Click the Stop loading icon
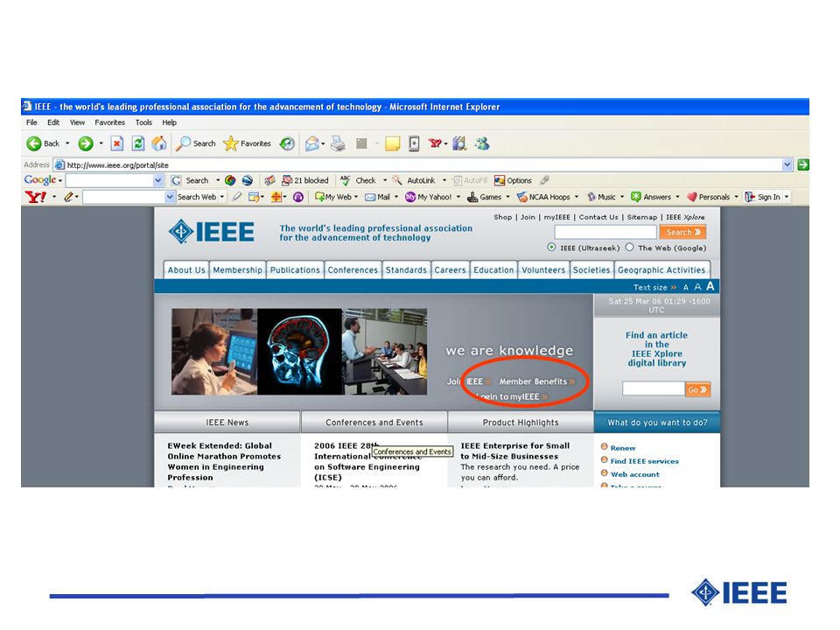 click(116, 143)
